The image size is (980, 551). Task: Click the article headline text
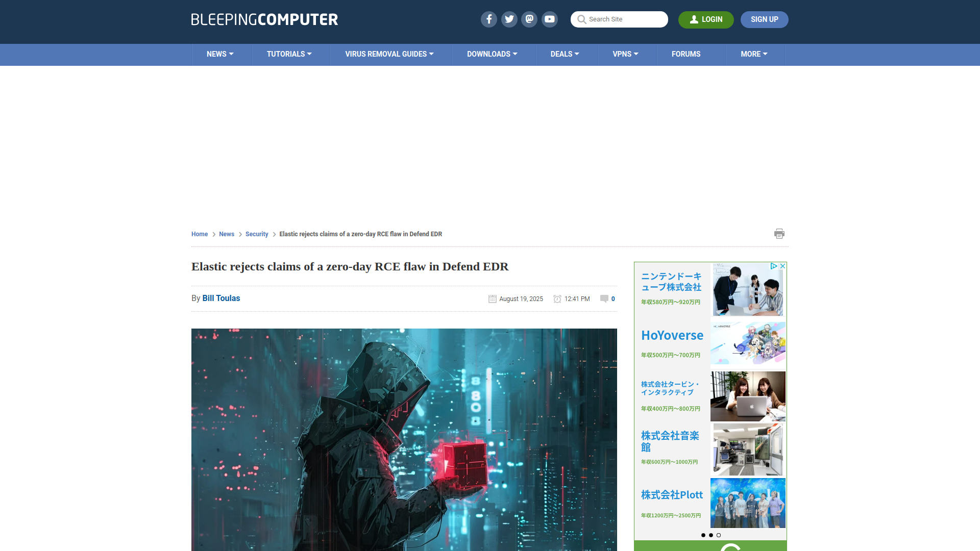coord(350,267)
